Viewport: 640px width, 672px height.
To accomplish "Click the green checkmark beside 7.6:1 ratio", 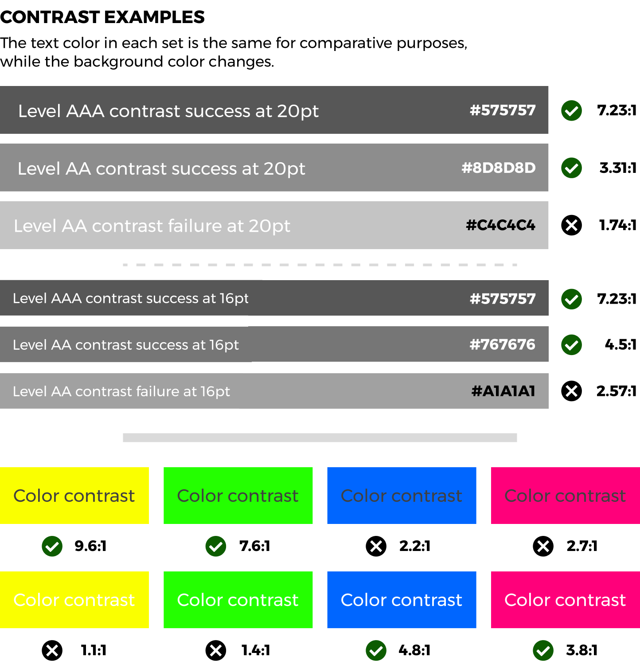I will [216, 546].
